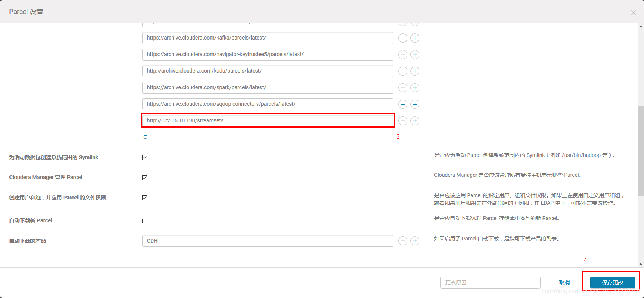Remove the CDH product entry
Image resolution: width=644 pixels, height=298 pixels.
coord(402,241)
